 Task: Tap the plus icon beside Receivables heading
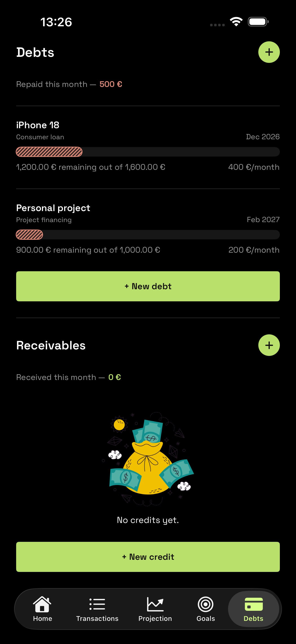[x=269, y=345]
